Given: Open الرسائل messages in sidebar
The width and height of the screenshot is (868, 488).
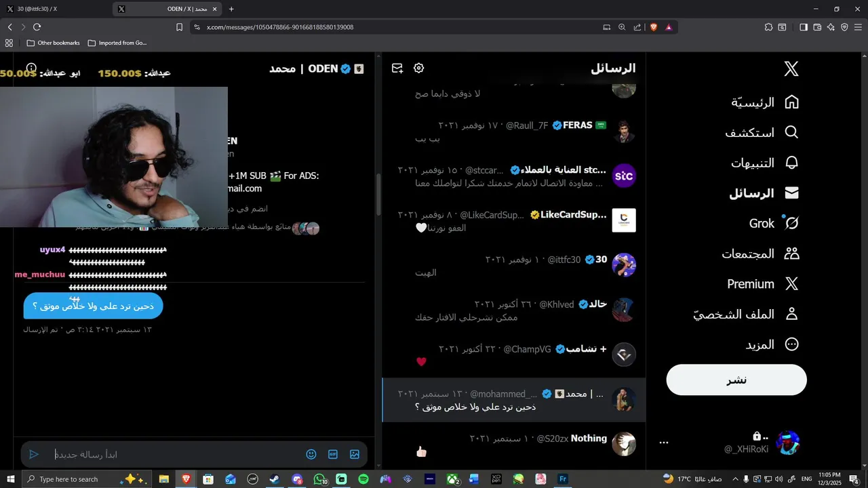Looking at the screenshot, I should (x=764, y=193).
